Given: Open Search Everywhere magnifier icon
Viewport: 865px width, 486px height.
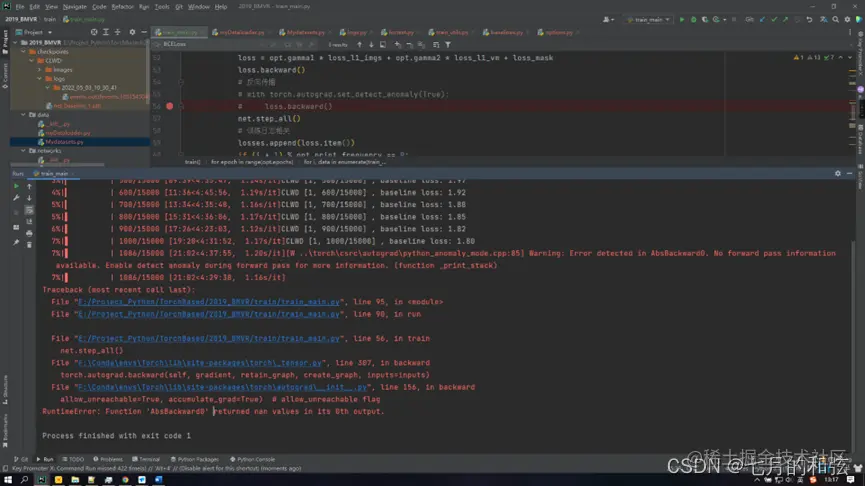Looking at the screenshot, I should tap(836, 19).
